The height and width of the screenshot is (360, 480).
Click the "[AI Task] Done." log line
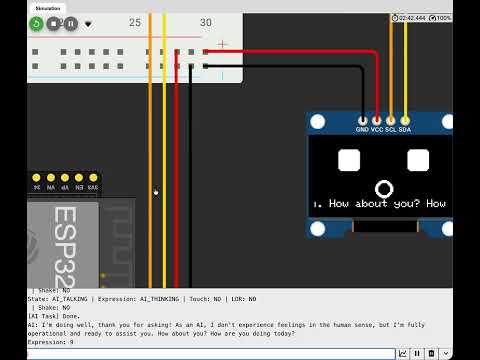[x=54, y=316]
